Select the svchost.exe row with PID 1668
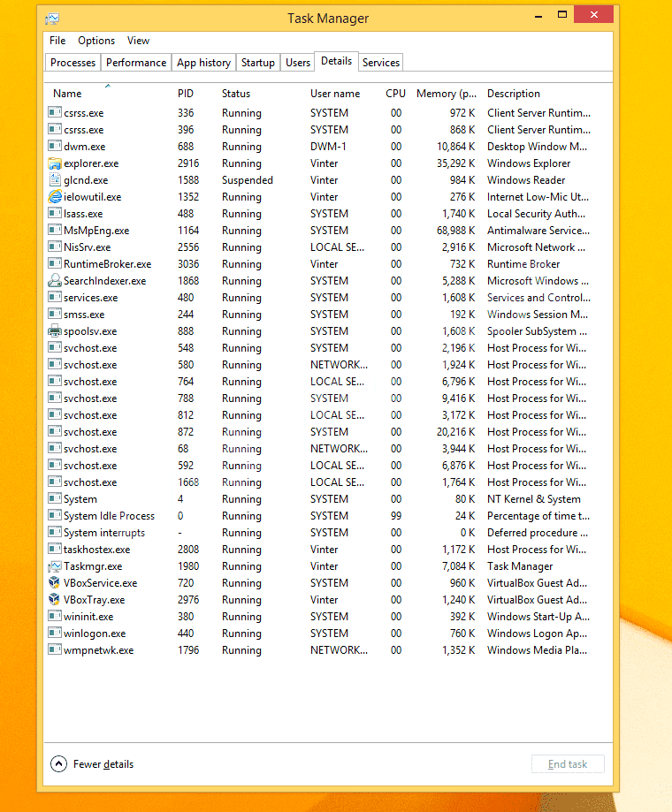672x812 pixels. (x=329, y=482)
